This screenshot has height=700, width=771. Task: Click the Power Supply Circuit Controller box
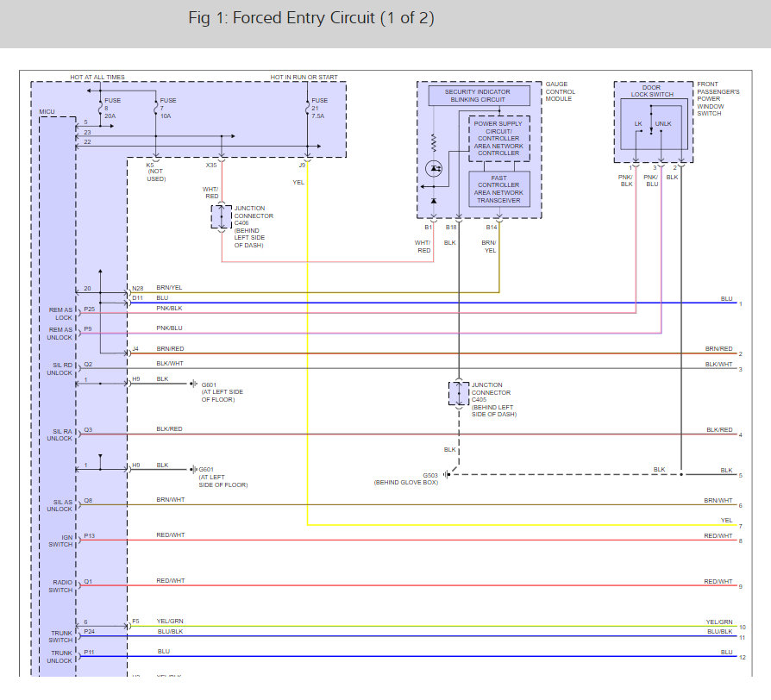click(498, 138)
